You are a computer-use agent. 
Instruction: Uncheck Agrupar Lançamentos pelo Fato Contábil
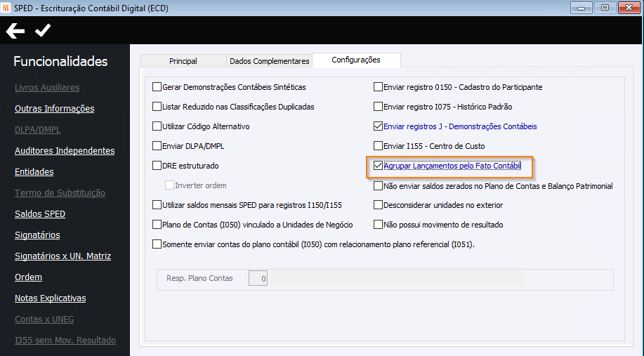(x=379, y=166)
